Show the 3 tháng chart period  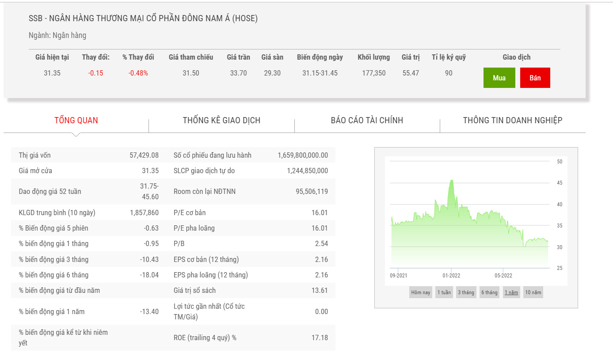coord(466,292)
